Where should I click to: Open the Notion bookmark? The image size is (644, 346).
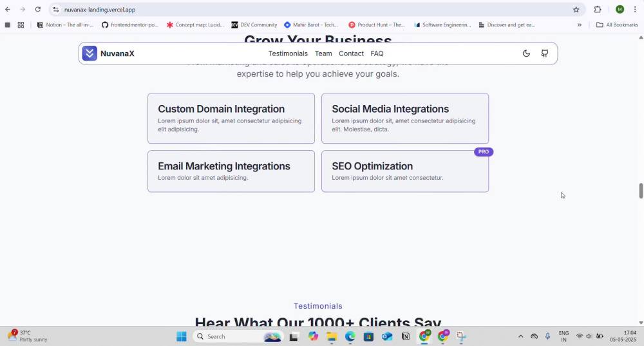(x=65, y=25)
